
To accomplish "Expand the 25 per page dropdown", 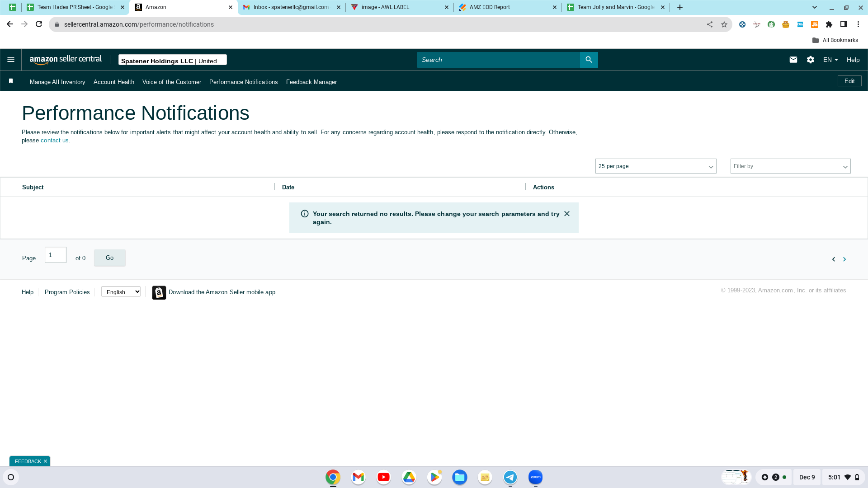I will (656, 166).
